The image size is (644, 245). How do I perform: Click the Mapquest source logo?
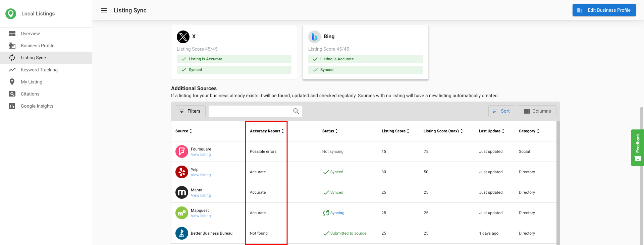(181, 213)
